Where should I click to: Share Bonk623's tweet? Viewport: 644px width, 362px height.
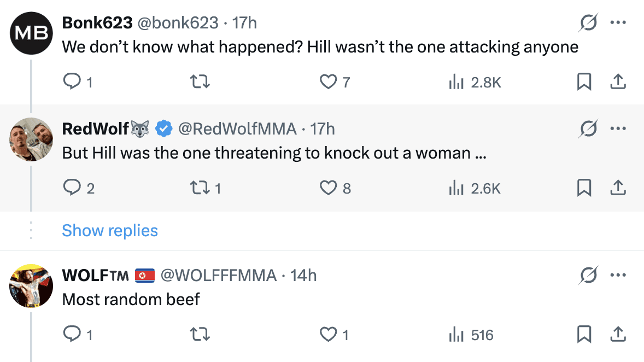pos(617,82)
